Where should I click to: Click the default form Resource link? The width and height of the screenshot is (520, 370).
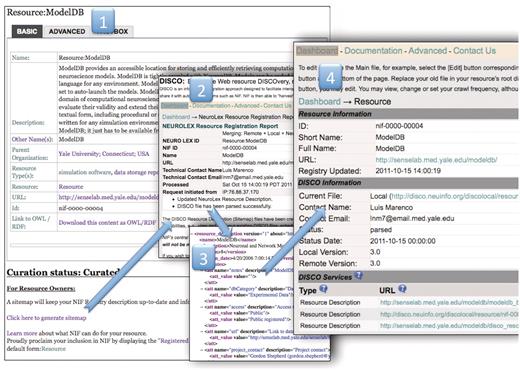(x=53, y=349)
